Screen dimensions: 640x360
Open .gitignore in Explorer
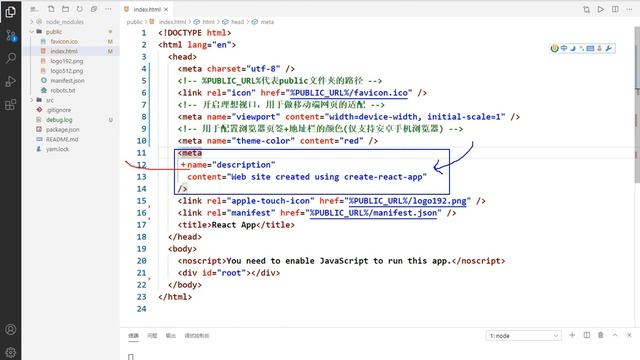(x=58, y=110)
